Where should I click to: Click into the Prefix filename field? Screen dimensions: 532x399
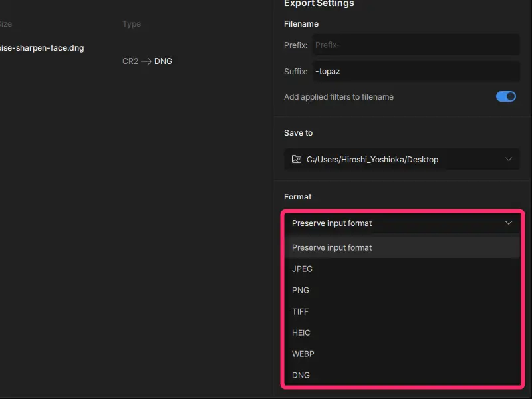415,45
